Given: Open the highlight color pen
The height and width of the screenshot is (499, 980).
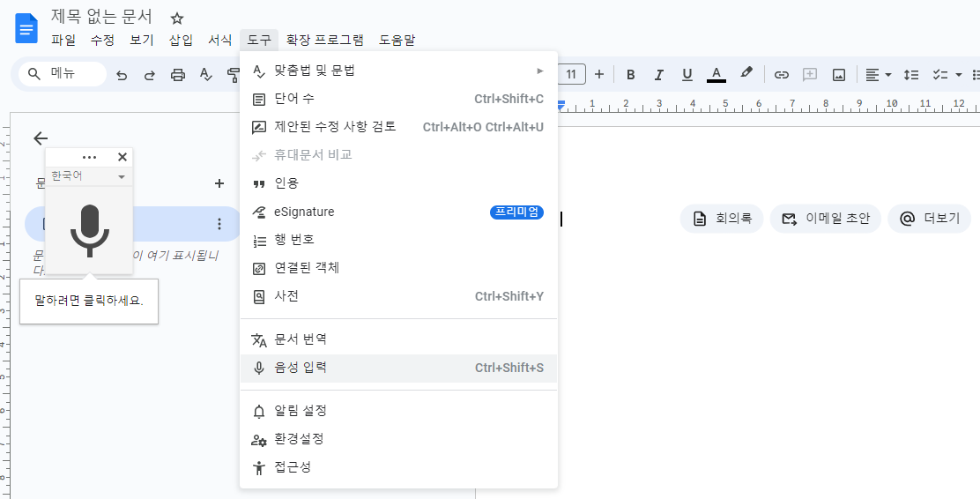Looking at the screenshot, I should [746, 74].
